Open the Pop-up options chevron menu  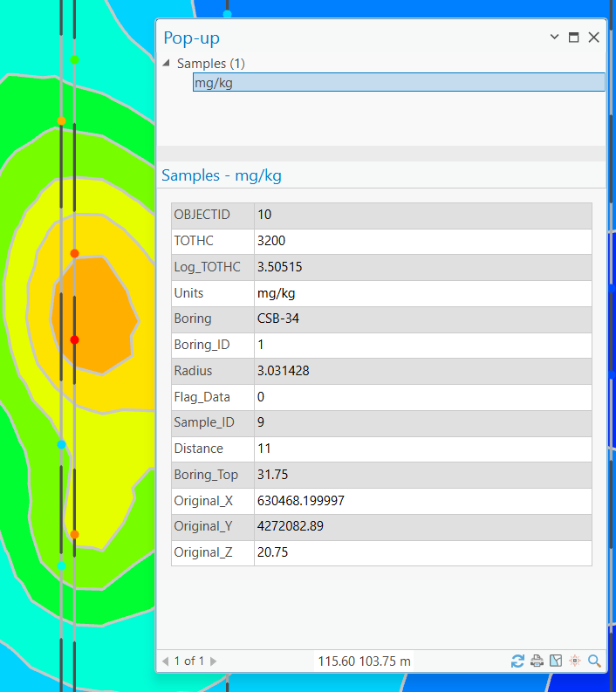[x=554, y=37]
